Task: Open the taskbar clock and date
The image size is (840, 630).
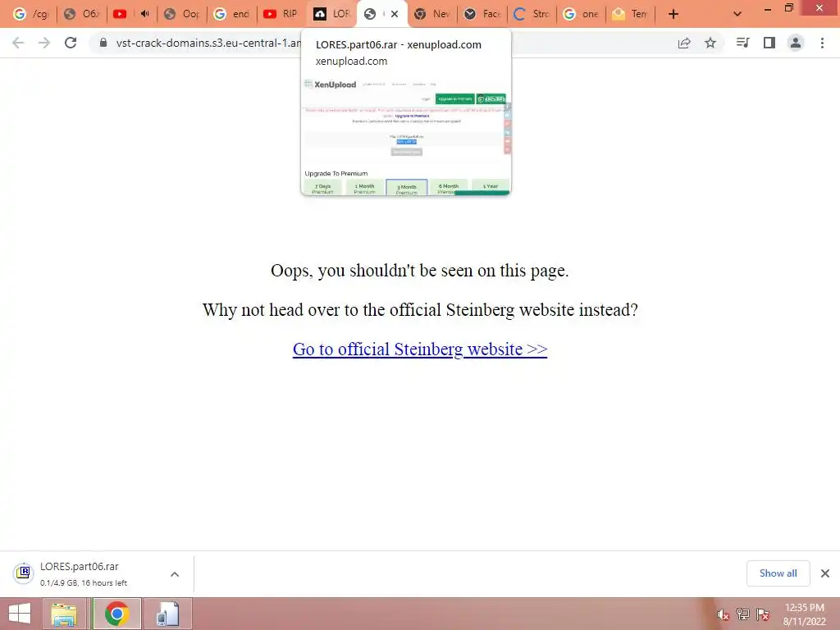Action: [x=805, y=614]
